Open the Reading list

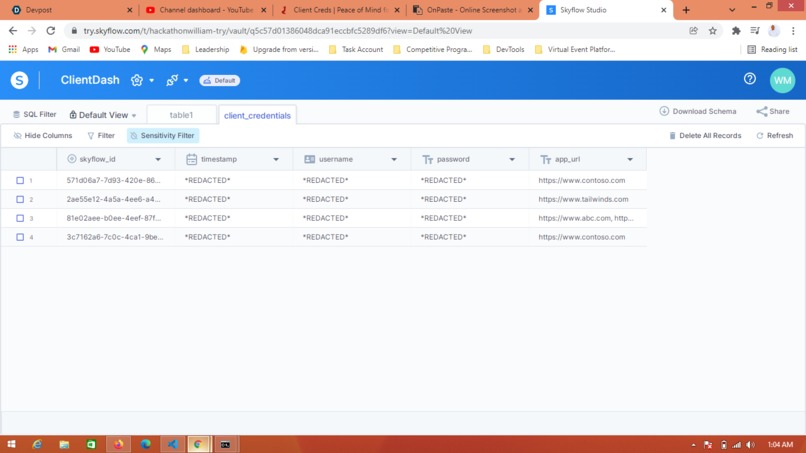pyautogui.click(x=772, y=49)
